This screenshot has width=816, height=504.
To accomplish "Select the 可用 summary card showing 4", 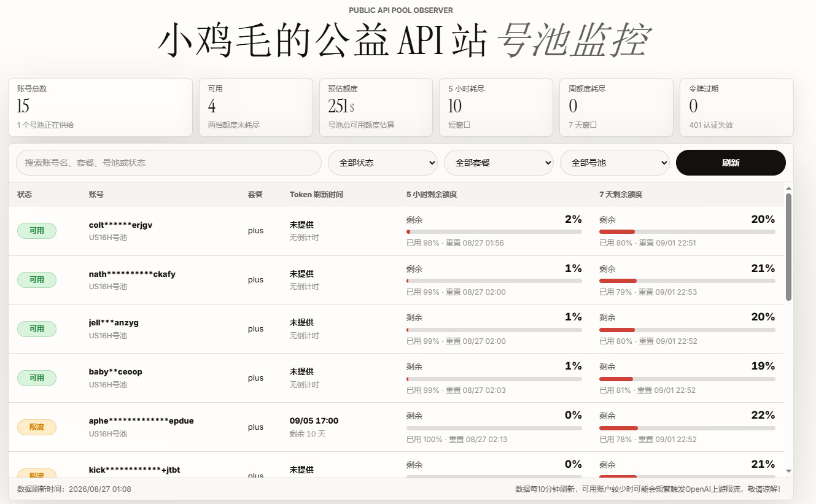I will (255, 107).
